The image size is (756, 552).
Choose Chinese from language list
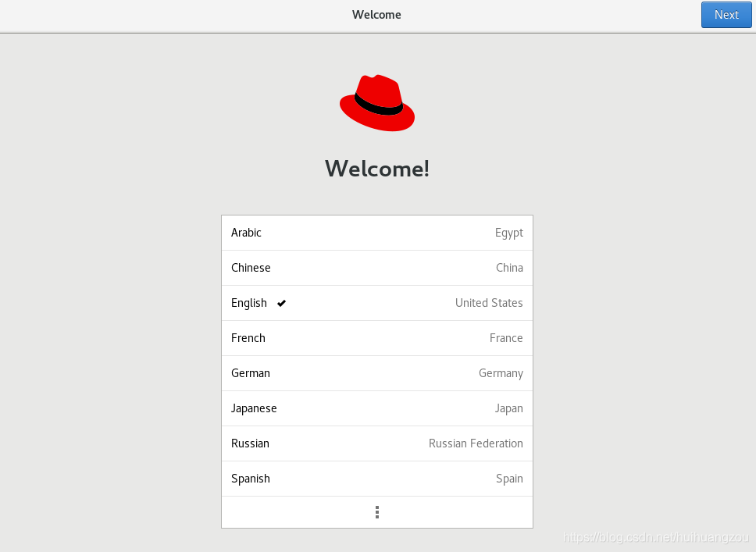point(377,268)
